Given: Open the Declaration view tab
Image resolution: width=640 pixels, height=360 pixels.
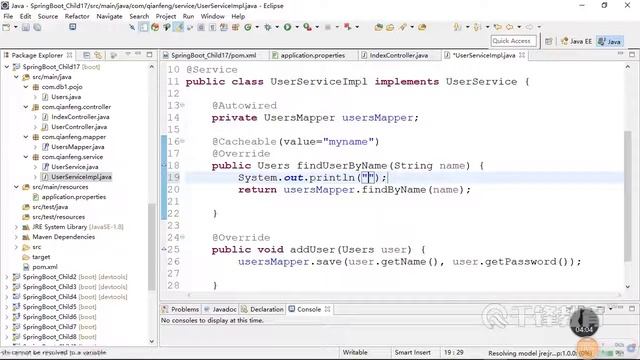Looking at the screenshot, I should pos(262,309).
